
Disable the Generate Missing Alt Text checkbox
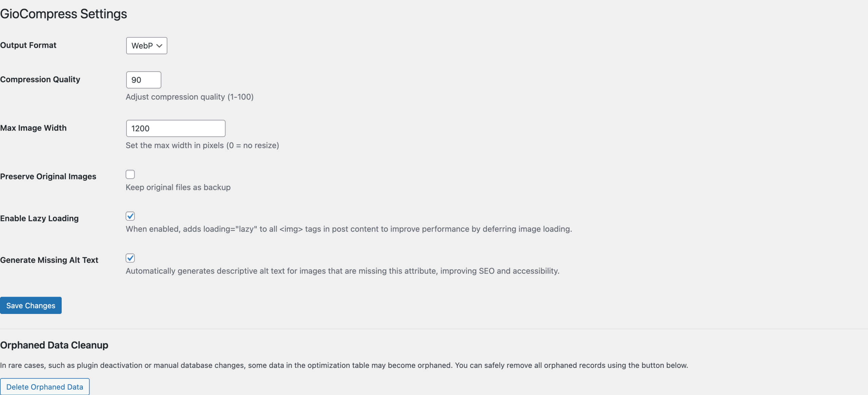[x=130, y=258]
